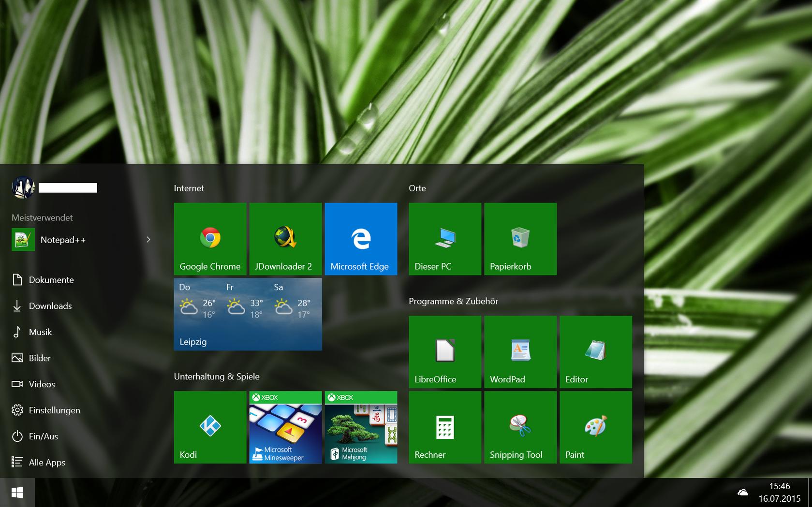Click the Windows Start button

pos(17,493)
